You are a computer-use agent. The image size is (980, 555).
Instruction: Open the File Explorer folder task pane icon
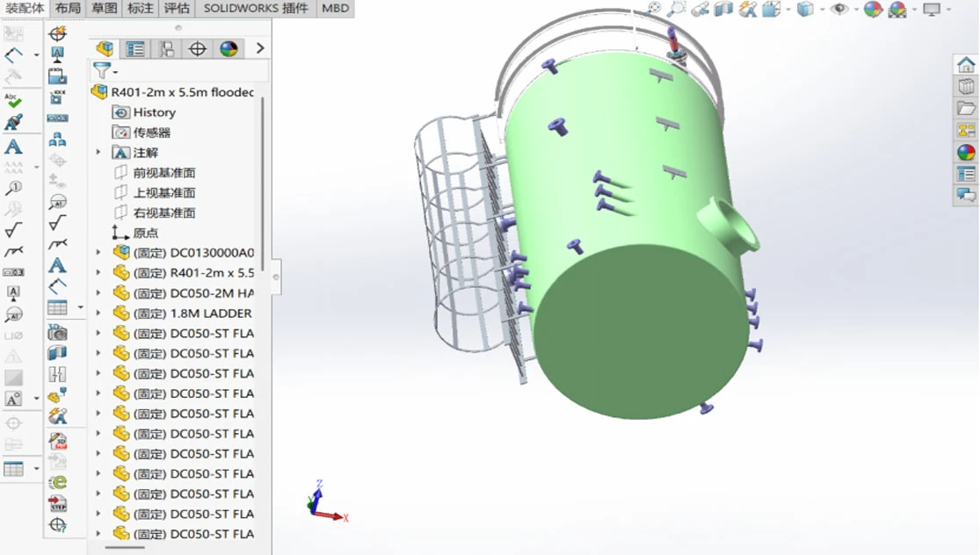(x=966, y=108)
